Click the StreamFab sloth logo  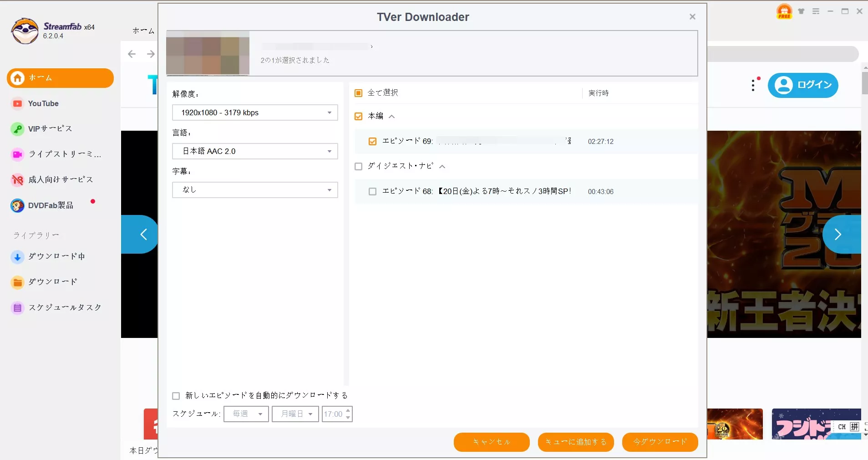pyautogui.click(x=25, y=31)
